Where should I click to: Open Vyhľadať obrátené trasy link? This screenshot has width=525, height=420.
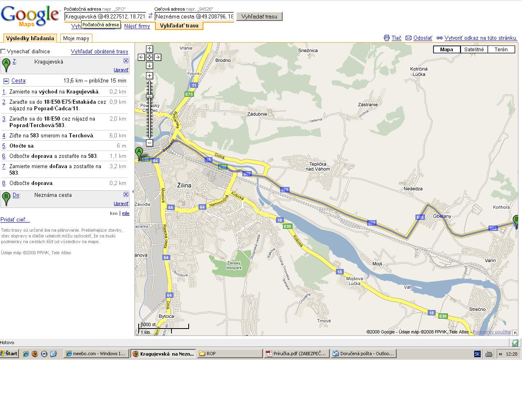pos(99,52)
